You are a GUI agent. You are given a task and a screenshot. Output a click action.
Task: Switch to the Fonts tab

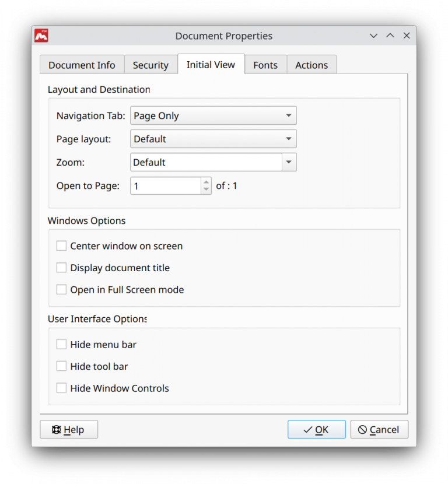click(x=265, y=65)
